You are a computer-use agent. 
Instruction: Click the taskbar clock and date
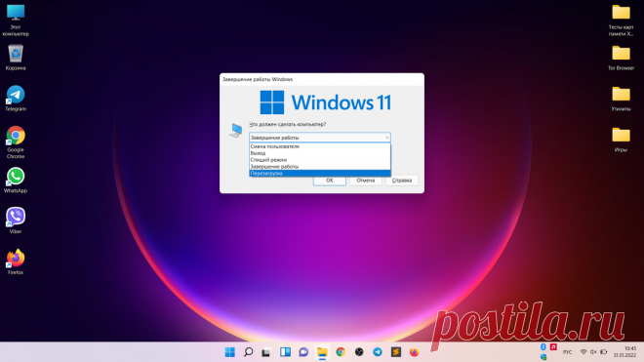click(624, 352)
